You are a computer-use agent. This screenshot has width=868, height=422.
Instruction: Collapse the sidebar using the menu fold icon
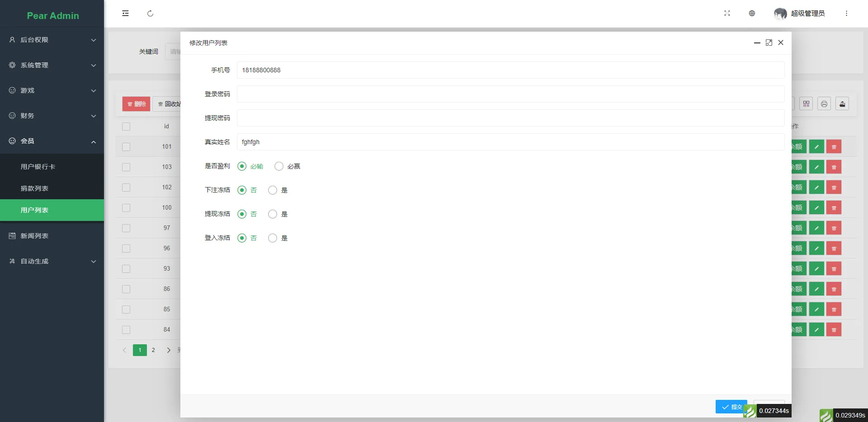tap(125, 14)
